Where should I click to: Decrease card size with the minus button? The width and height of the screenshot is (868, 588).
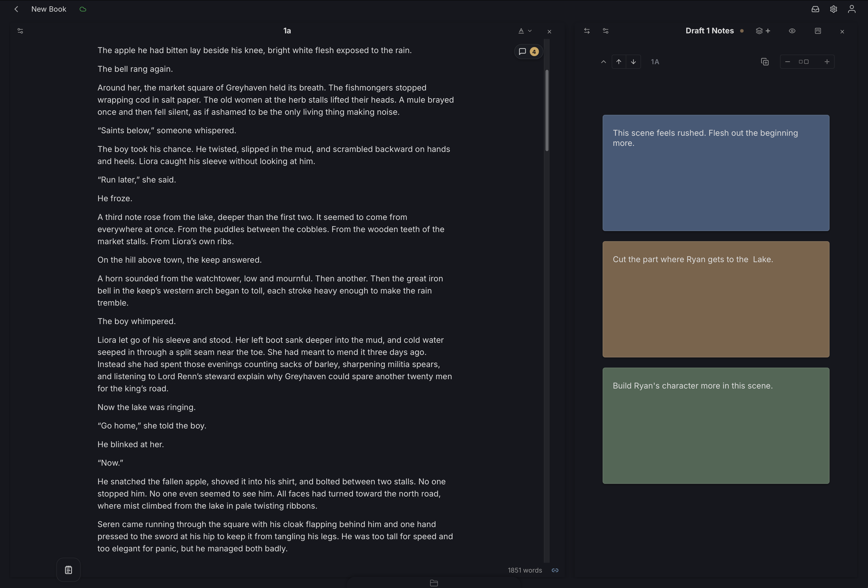[x=788, y=62]
